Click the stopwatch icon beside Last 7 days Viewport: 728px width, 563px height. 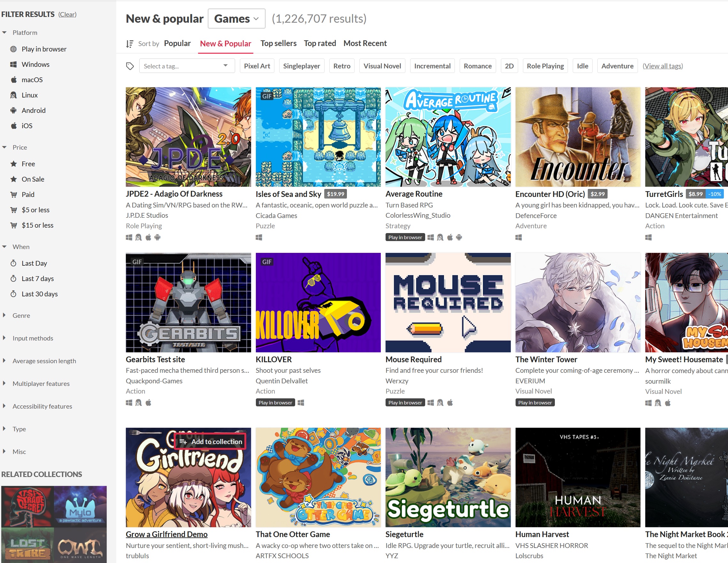pyautogui.click(x=13, y=278)
